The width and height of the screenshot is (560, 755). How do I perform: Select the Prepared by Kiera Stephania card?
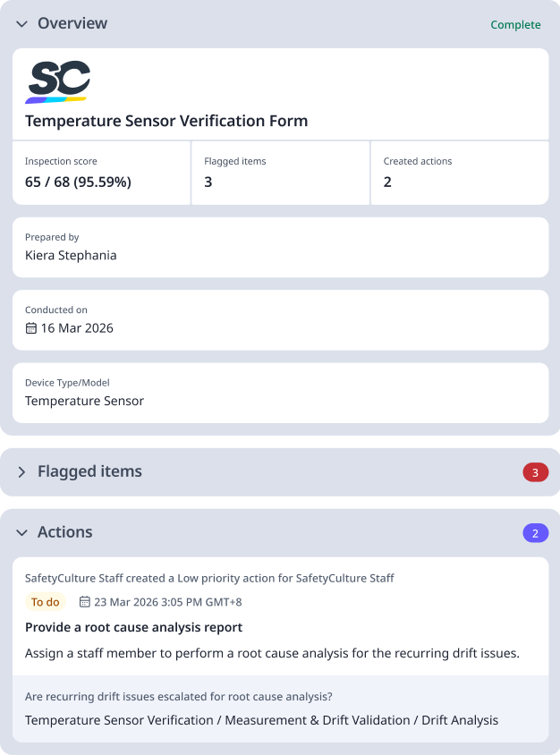280,247
